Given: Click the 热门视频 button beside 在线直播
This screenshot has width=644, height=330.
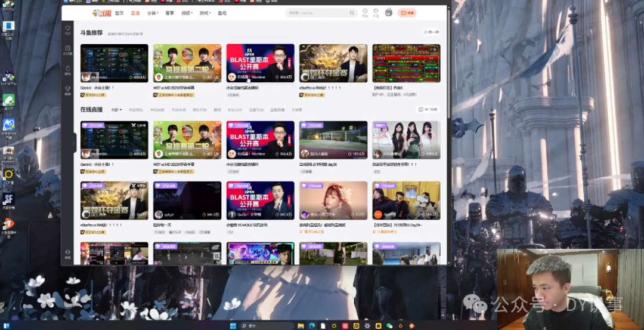Looking at the screenshot, I should click(x=428, y=109).
